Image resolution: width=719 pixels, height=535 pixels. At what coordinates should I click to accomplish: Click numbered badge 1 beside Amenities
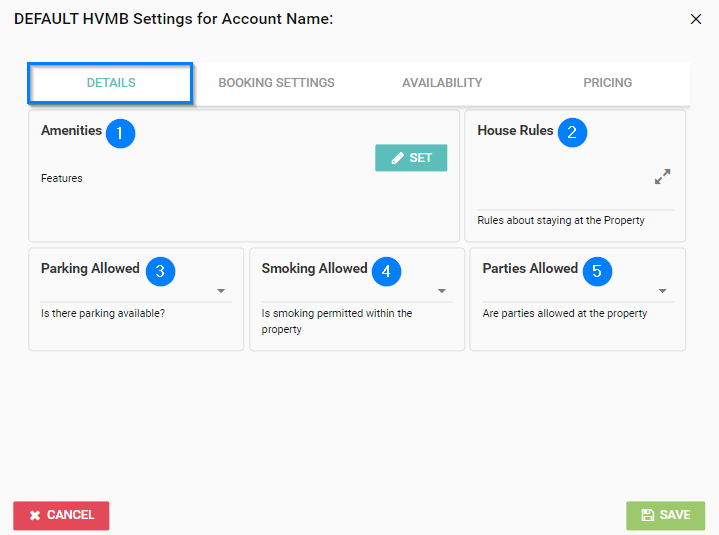120,133
